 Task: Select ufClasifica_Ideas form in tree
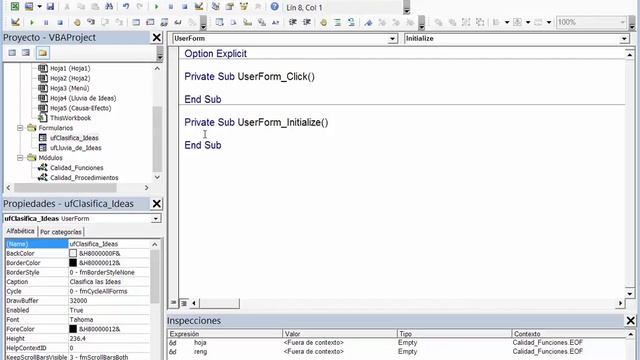[74, 138]
